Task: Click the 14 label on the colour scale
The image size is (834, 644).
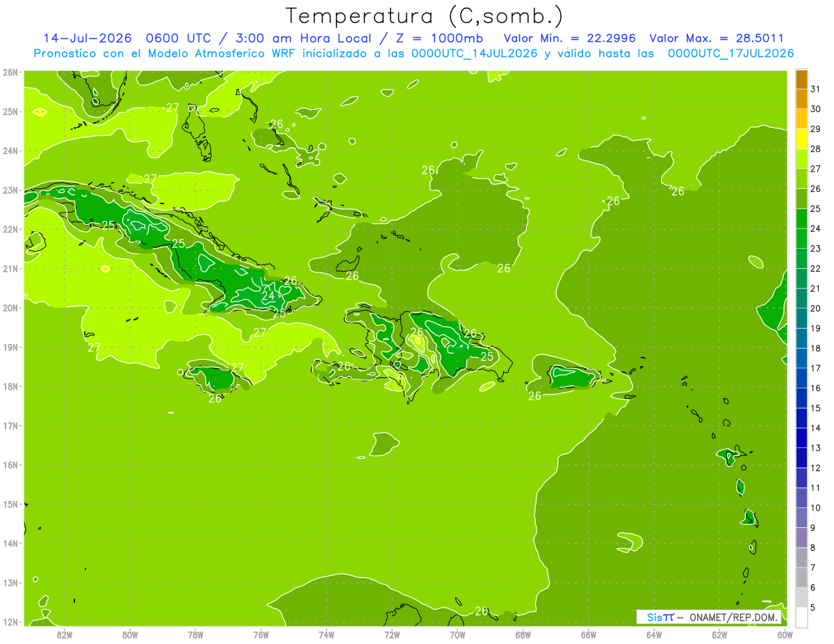Action: pyautogui.click(x=815, y=428)
